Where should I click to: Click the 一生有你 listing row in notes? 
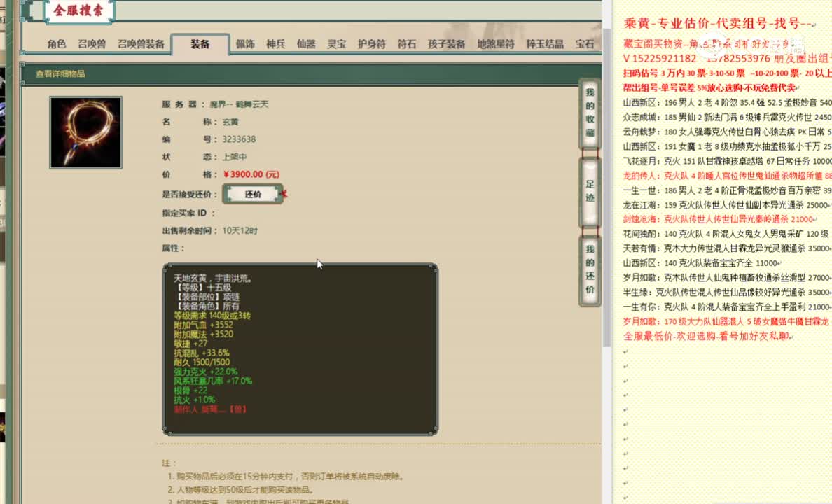(728, 307)
